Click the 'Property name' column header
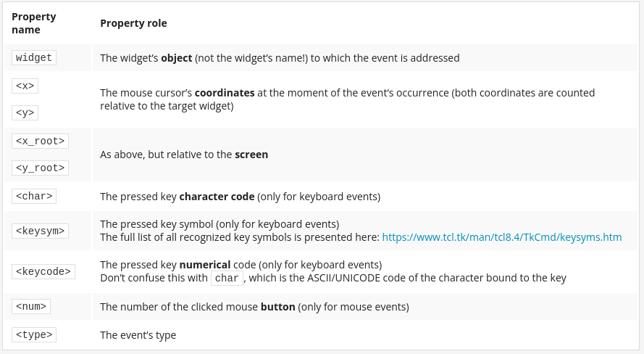644x354 pixels. point(33,23)
